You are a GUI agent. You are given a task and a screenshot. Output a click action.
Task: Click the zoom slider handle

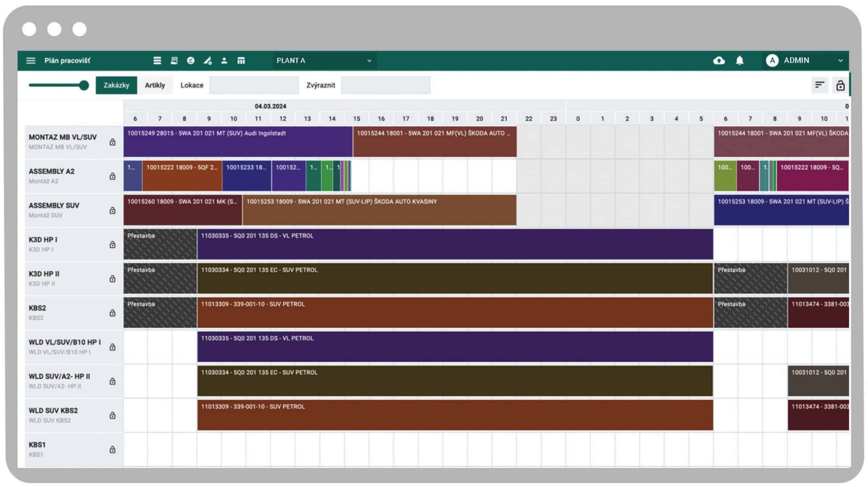[x=84, y=85]
